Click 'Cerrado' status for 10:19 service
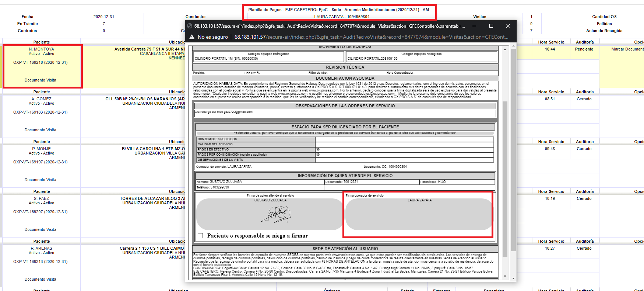The height and width of the screenshot is (291, 644). coord(584,198)
